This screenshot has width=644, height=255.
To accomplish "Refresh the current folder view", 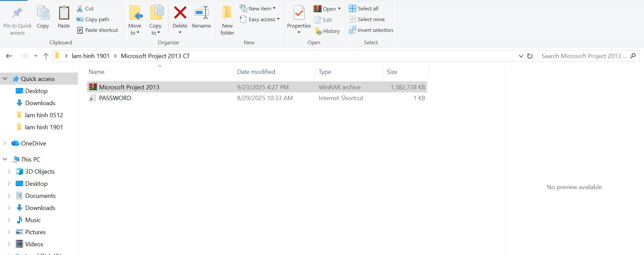I will [530, 56].
